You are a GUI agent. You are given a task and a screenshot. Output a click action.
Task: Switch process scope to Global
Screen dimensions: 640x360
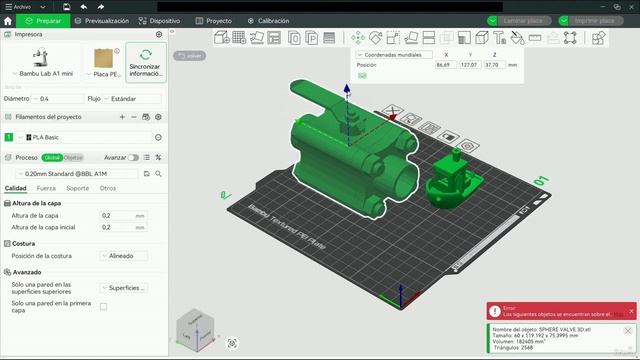[x=52, y=158]
